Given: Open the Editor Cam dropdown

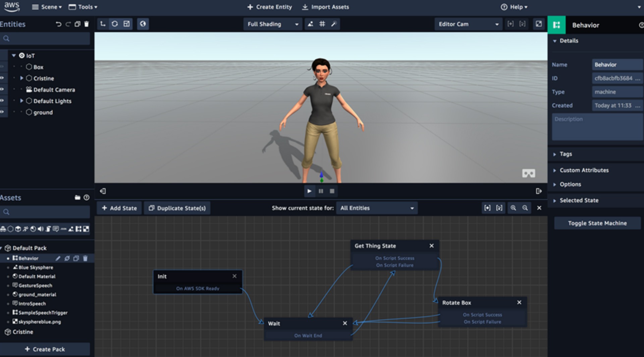Looking at the screenshot, I should tap(468, 24).
